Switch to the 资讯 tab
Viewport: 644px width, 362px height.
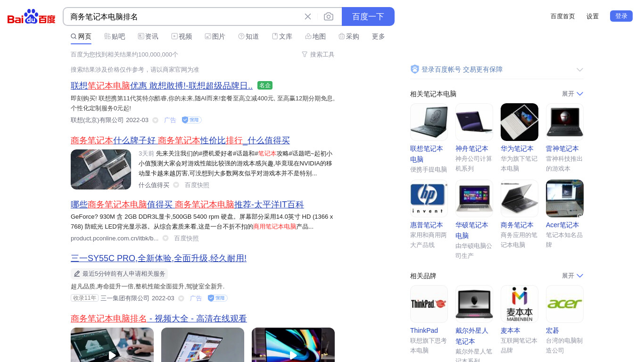point(148,36)
